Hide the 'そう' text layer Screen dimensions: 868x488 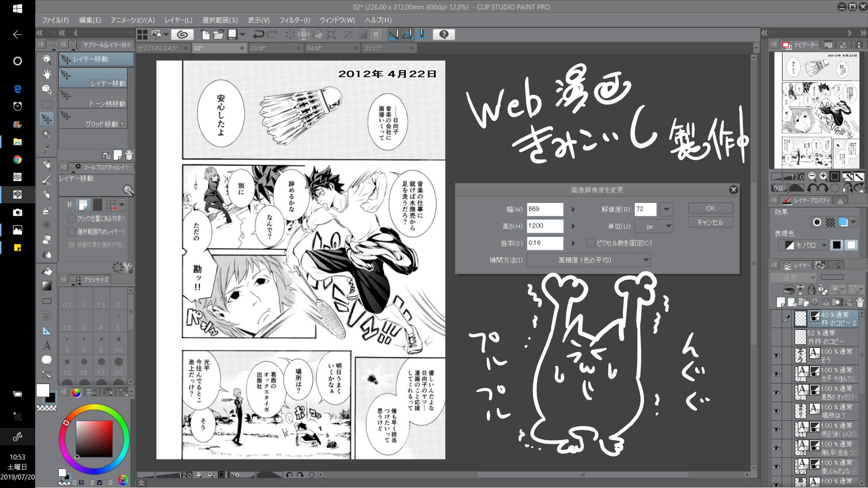777,355
